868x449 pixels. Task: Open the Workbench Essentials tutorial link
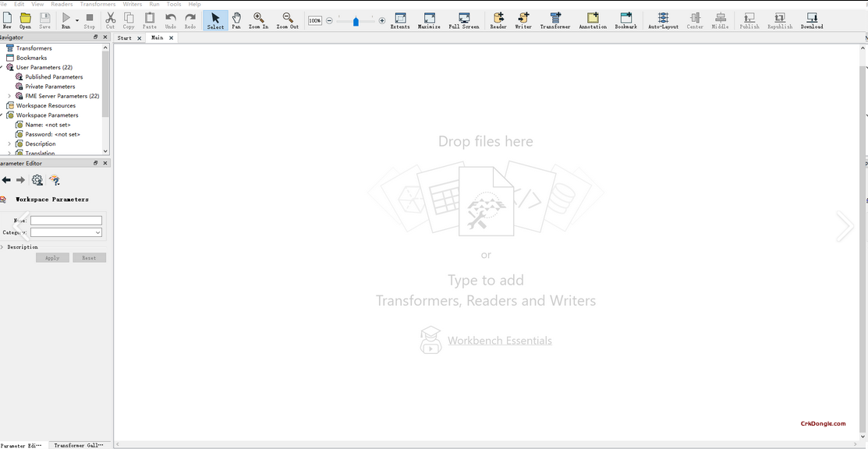[499, 340]
